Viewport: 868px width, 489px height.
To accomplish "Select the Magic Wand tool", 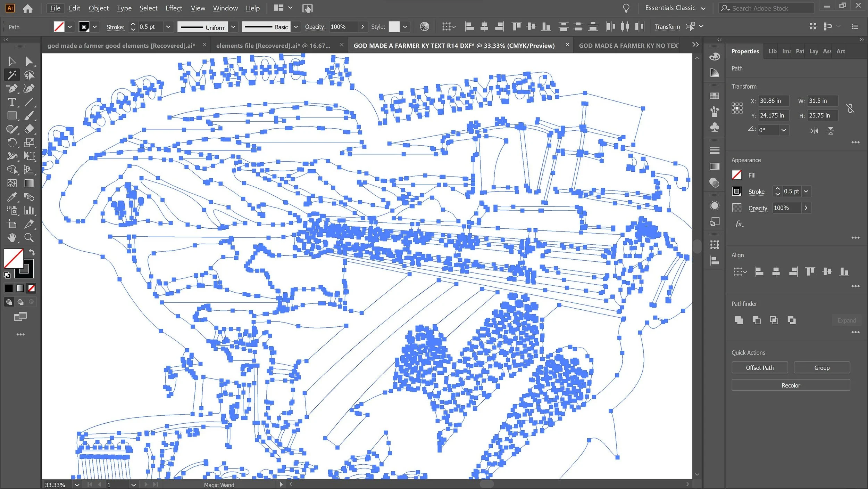I will (x=12, y=75).
